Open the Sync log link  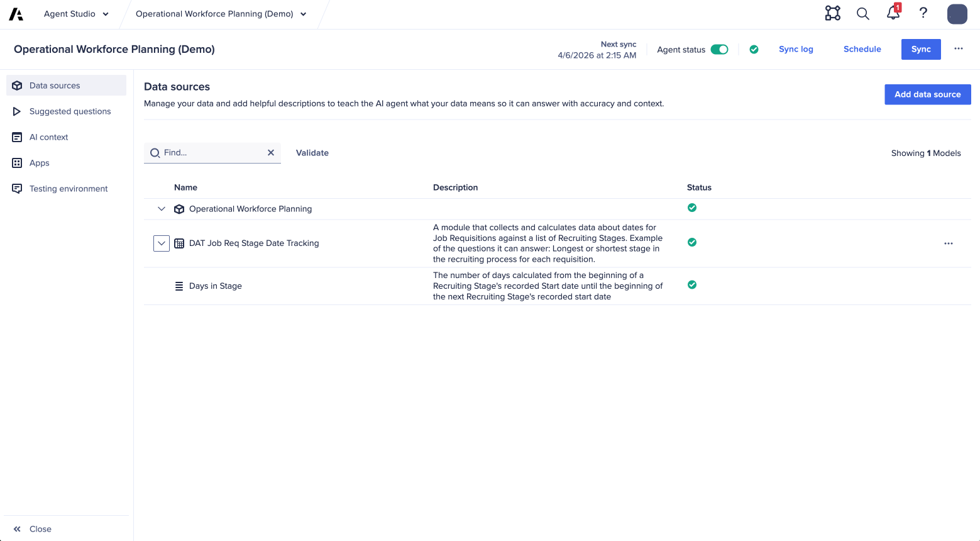click(x=796, y=49)
